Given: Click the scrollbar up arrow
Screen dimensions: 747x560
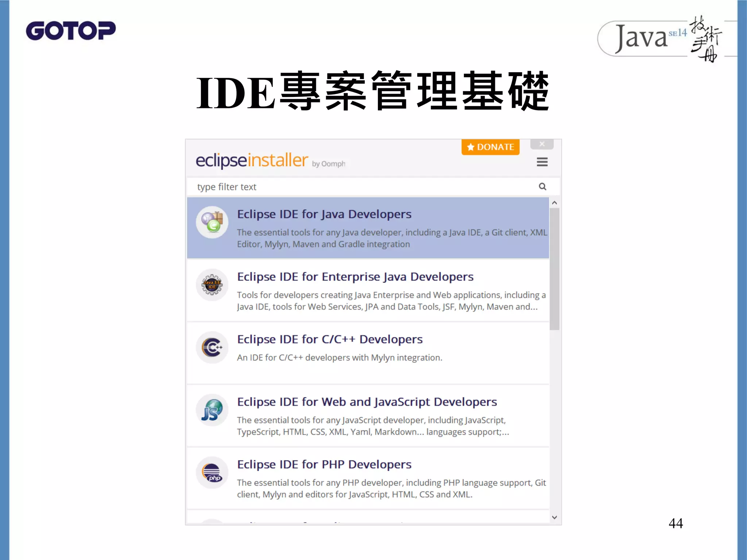Looking at the screenshot, I should 554,203.
